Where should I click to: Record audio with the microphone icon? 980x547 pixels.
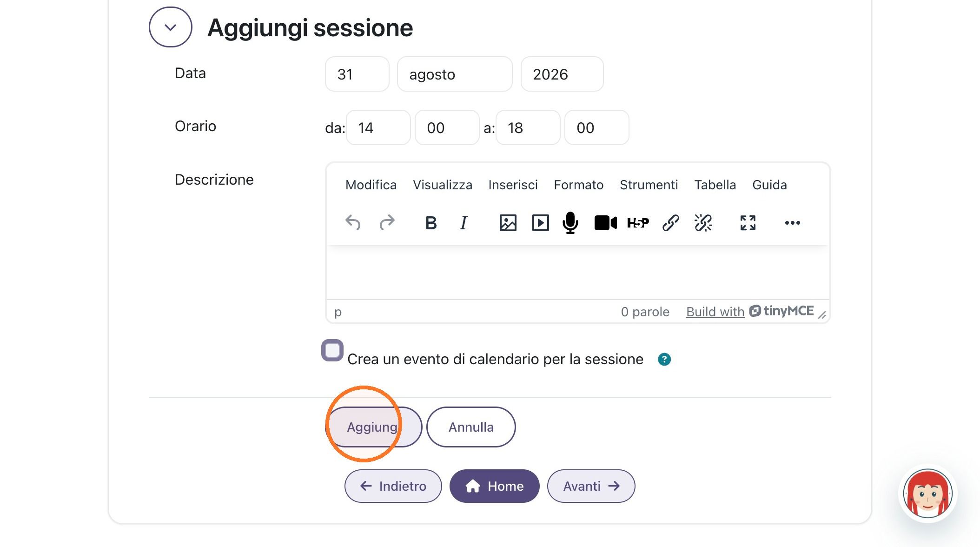coord(570,223)
